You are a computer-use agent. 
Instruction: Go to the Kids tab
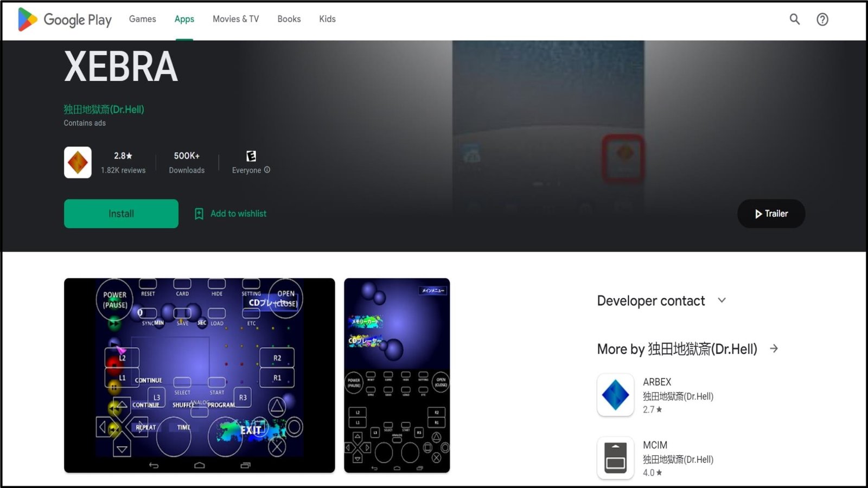(x=327, y=19)
